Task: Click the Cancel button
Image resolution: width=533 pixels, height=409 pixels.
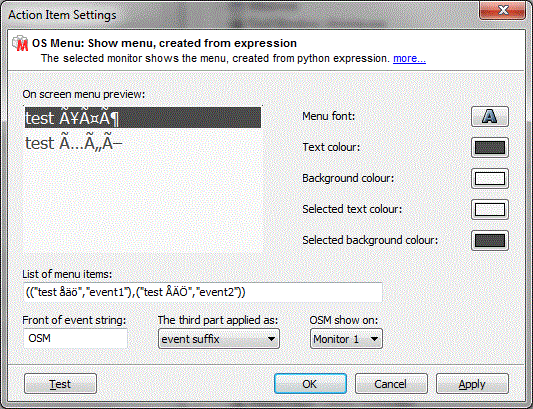Action: coord(391,384)
